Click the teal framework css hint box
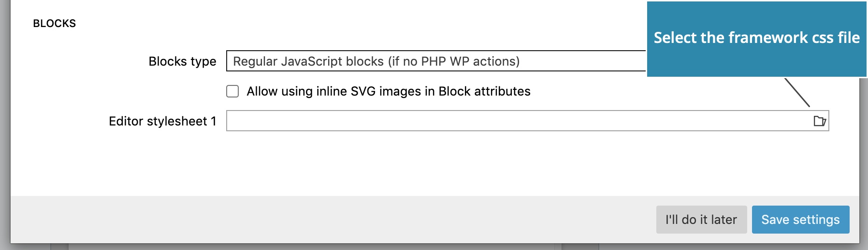Image resolution: width=868 pixels, height=250 pixels. 757,39
